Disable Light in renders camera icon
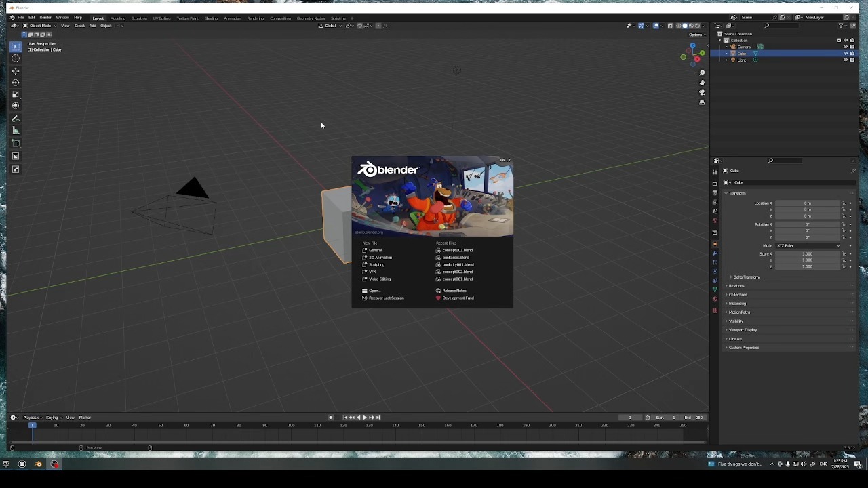The width and height of the screenshot is (868, 488). [852, 60]
